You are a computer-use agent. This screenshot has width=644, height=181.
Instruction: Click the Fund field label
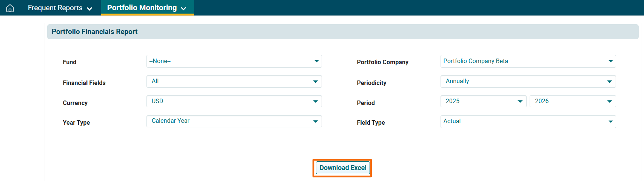tap(69, 62)
